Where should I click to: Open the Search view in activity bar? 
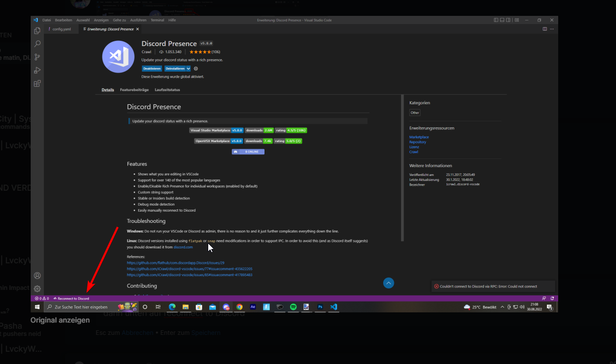tap(37, 44)
